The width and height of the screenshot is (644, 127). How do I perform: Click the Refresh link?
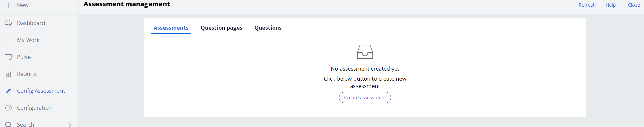(x=587, y=5)
